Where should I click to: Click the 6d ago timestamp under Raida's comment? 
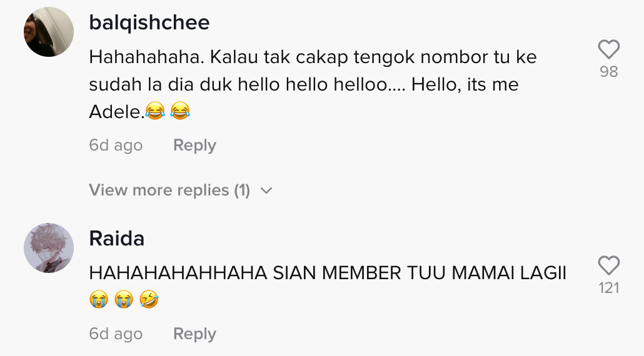[116, 334]
